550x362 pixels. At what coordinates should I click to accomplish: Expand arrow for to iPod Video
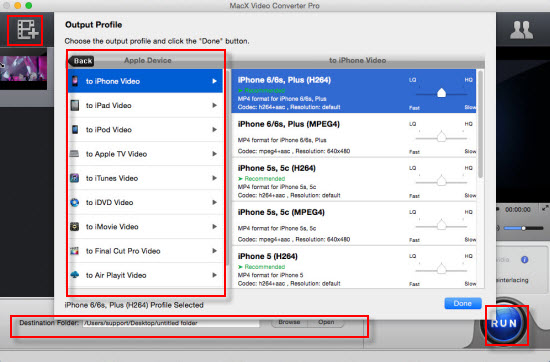pyautogui.click(x=214, y=129)
